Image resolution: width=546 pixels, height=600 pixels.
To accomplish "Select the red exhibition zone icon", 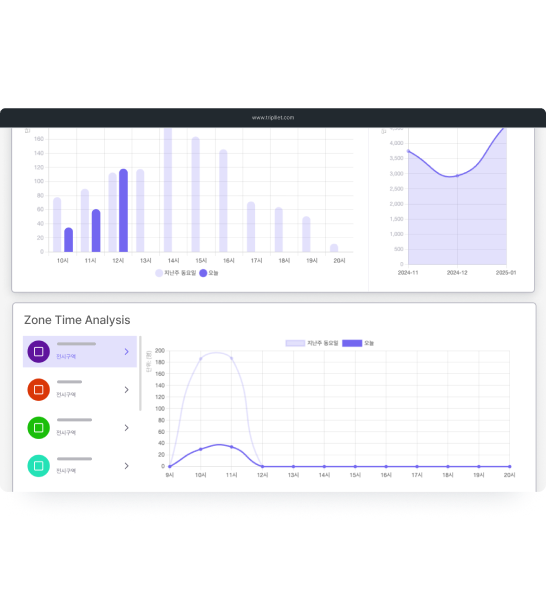I will point(39,390).
